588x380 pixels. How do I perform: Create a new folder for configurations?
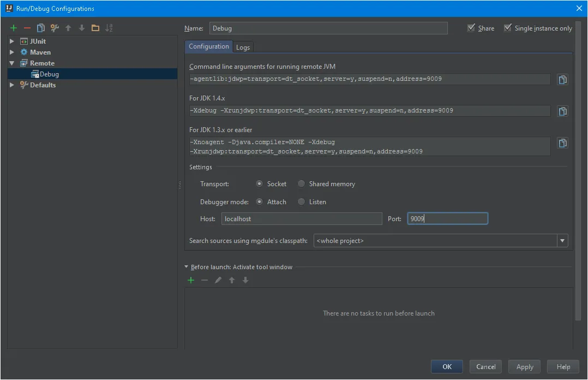pyautogui.click(x=95, y=28)
